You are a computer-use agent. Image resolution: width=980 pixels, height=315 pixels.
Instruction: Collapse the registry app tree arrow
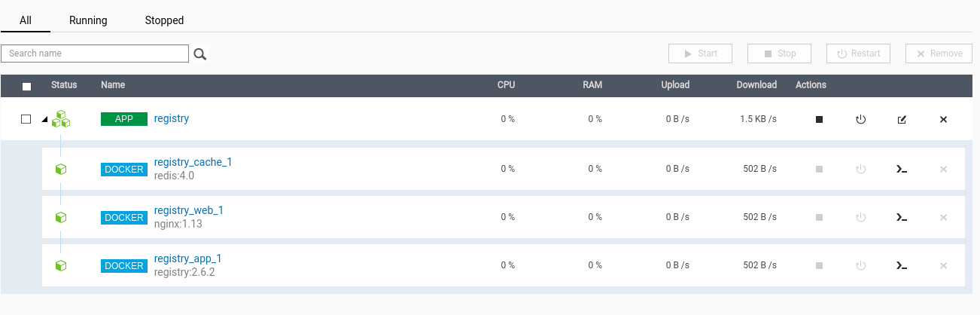(x=44, y=119)
